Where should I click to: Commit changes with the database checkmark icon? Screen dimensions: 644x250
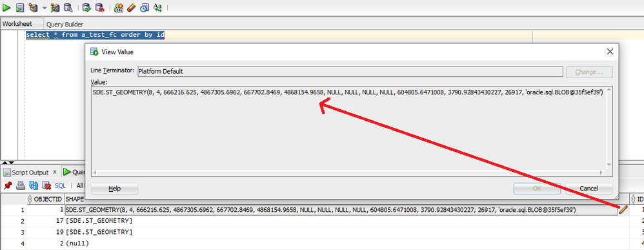(x=86, y=7)
